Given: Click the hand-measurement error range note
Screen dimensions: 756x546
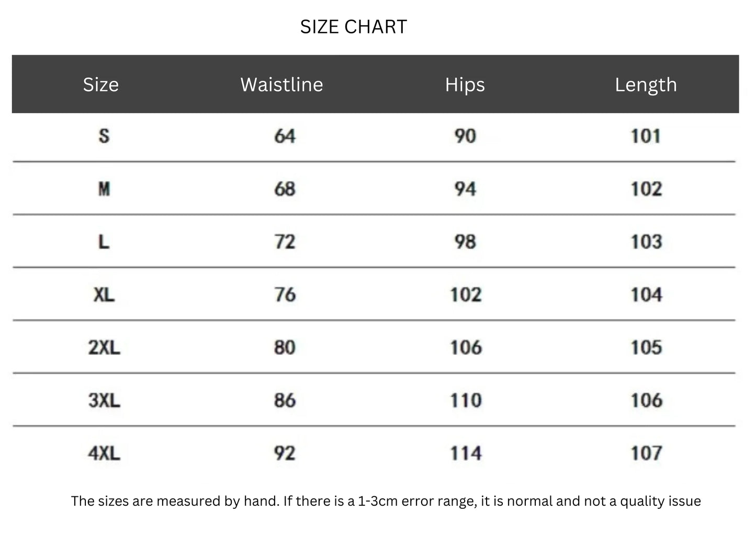Looking at the screenshot, I should tap(386, 501).
